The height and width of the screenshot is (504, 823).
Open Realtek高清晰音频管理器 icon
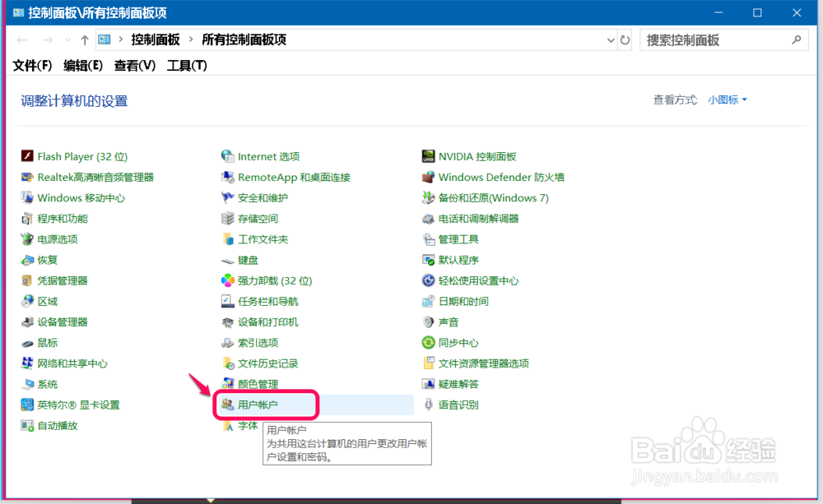(27, 178)
